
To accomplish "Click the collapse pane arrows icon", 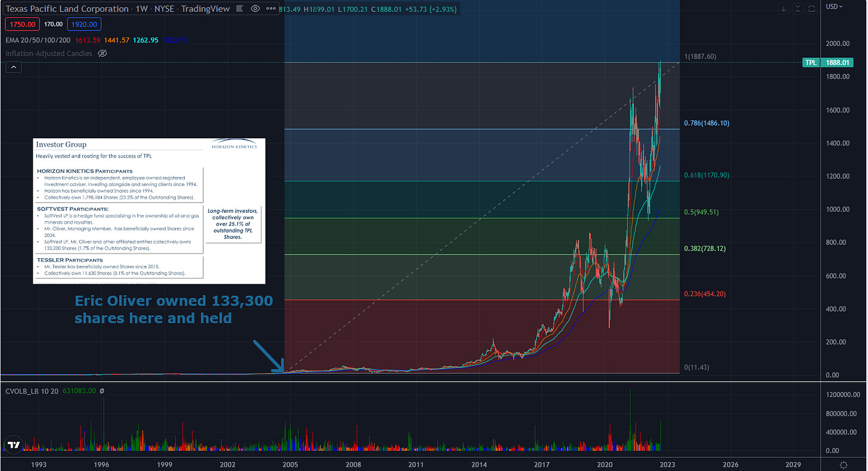I will 797,8.
